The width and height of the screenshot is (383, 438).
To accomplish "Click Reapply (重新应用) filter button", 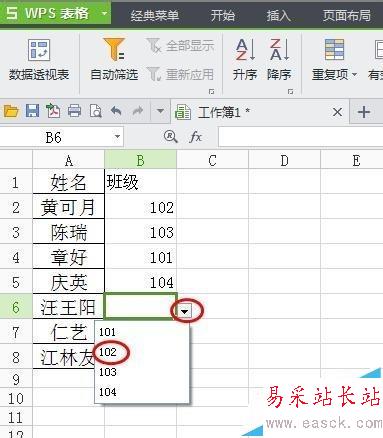I will tap(180, 74).
